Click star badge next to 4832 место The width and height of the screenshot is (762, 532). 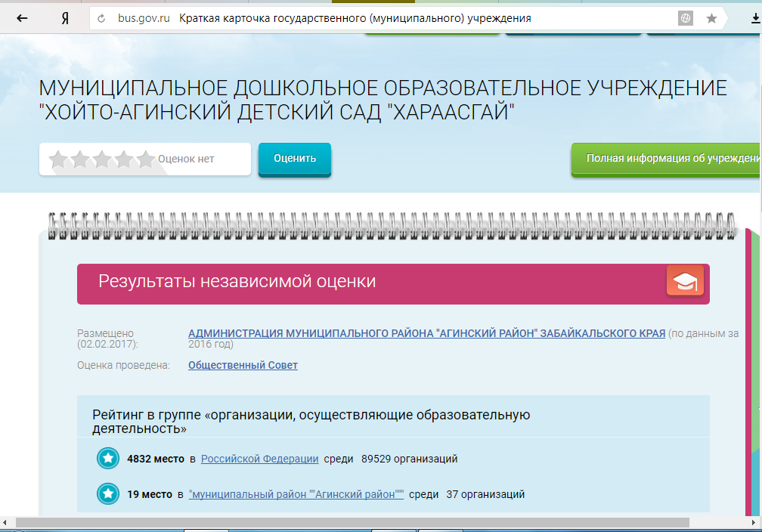click(108, 458)
